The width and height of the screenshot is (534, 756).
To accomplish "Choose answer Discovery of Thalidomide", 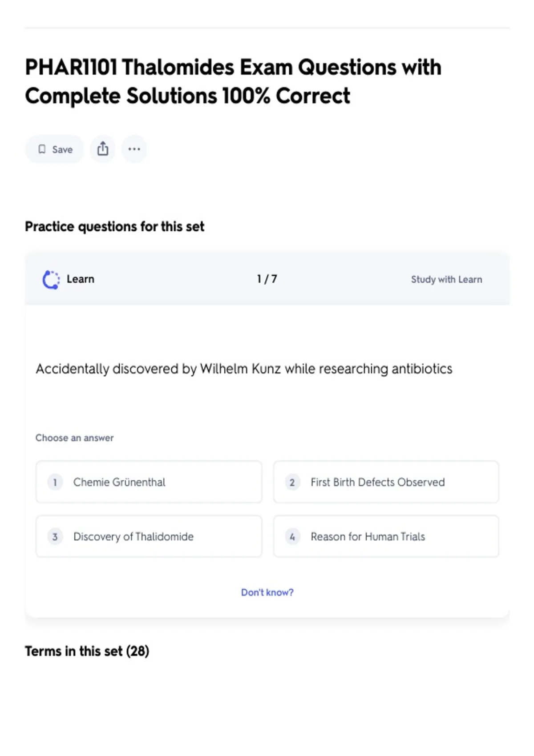I will 149,536.
